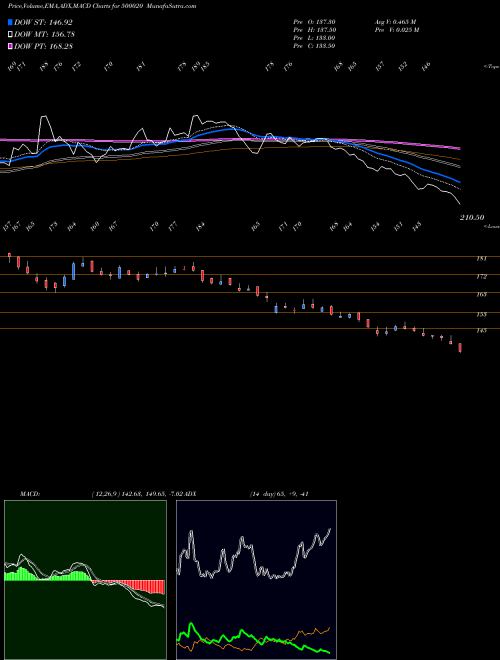Click the 153 price level label
Screen dimensions: 500x660
pyautogui.click(x=481, y=314)
